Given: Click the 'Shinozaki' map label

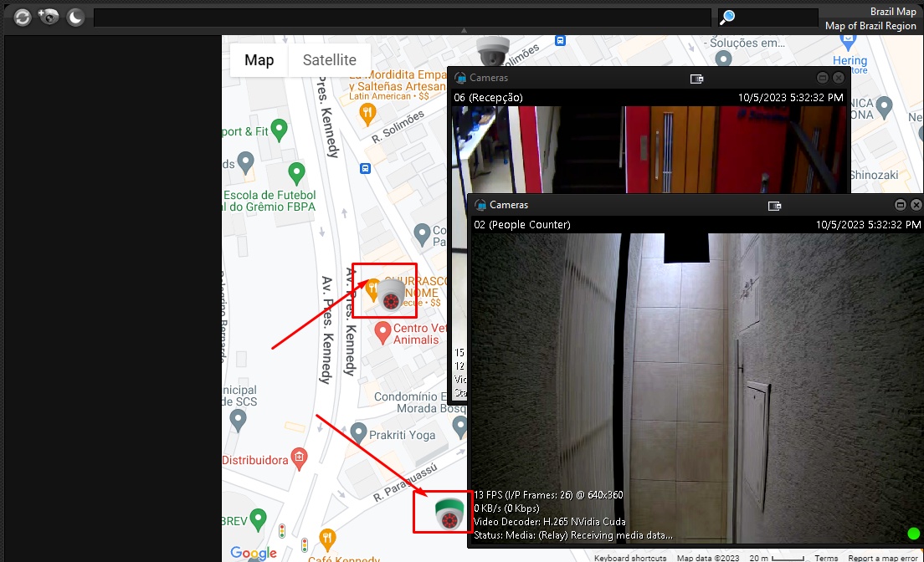Looking at the screenshot, I should [x=875, y=175].
